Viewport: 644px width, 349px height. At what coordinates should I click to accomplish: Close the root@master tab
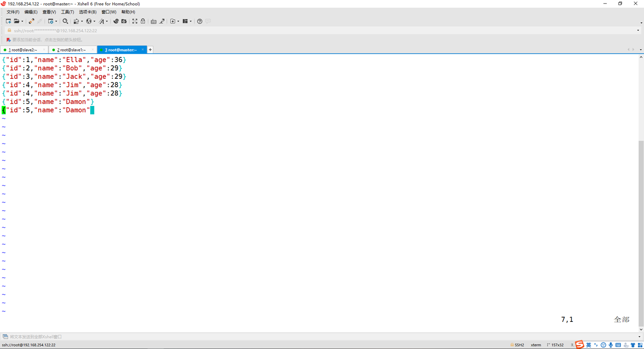coord(143,50)
